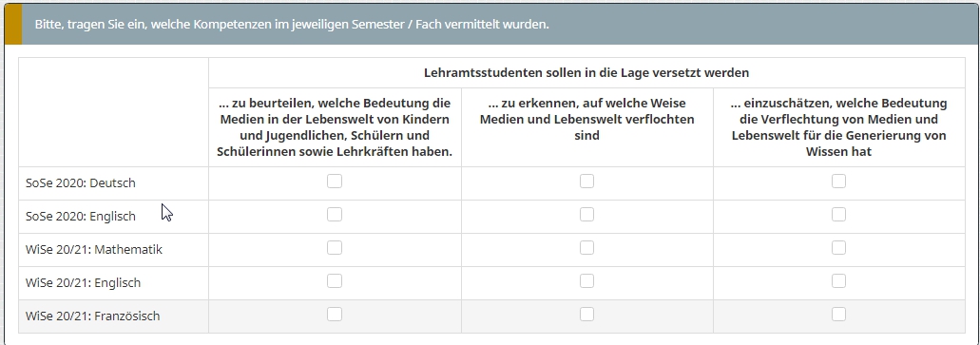
Task: Check SoSe 2020: Deutsch under 'einzuschätzen' column
Action: point(838,182)
